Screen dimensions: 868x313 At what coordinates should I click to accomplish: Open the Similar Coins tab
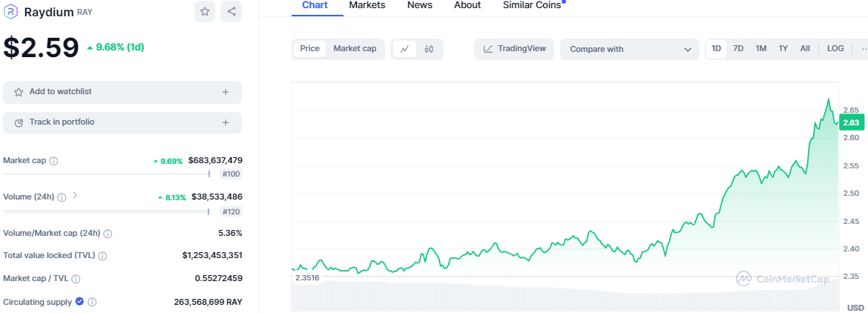(532, 5)
